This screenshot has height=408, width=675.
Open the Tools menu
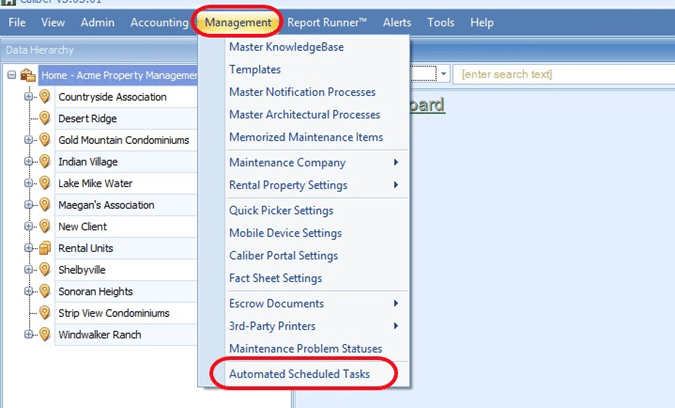point(440,22)
